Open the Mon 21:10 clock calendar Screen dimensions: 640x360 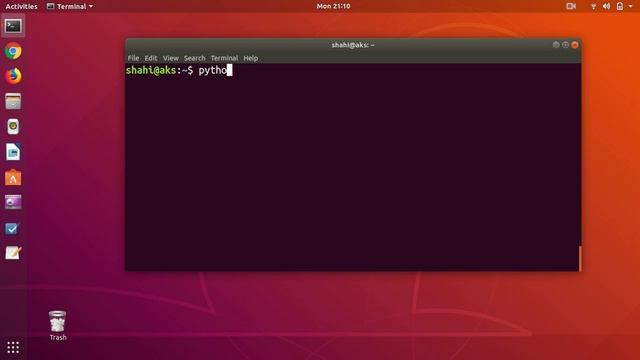(333, 6)
